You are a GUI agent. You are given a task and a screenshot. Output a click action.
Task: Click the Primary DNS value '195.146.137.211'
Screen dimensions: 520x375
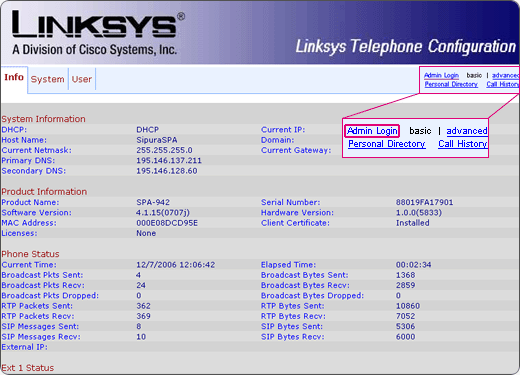click(x=169, y=161)
